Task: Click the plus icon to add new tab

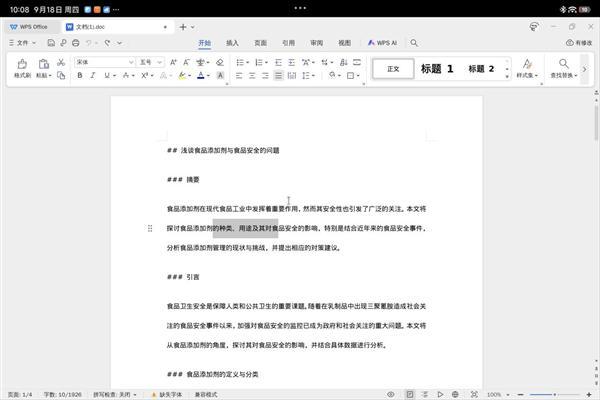Action: coord(183,27)
